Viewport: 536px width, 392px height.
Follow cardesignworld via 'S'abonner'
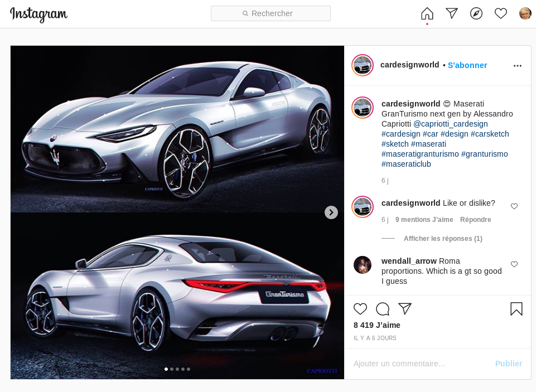467,65
